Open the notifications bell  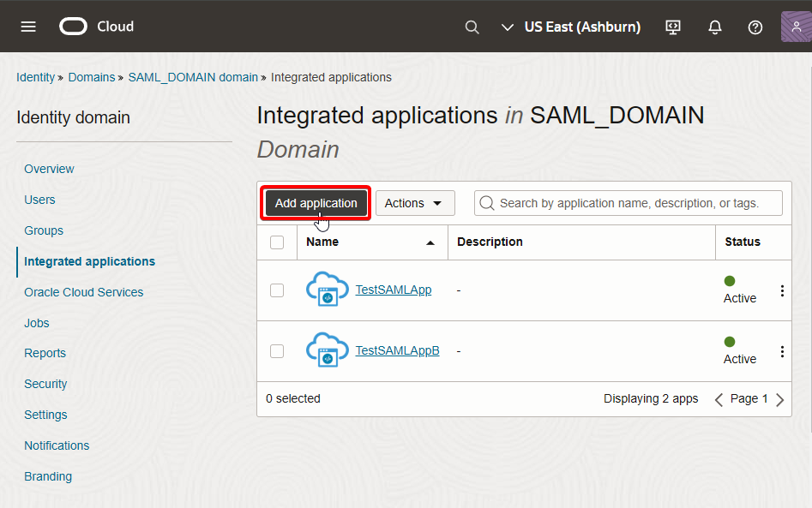(714, 27)
